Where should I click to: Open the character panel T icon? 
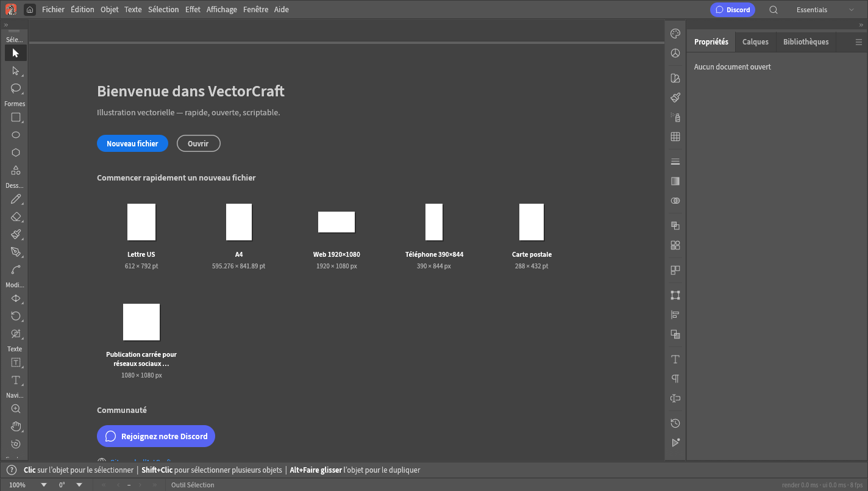coord(675,359)
